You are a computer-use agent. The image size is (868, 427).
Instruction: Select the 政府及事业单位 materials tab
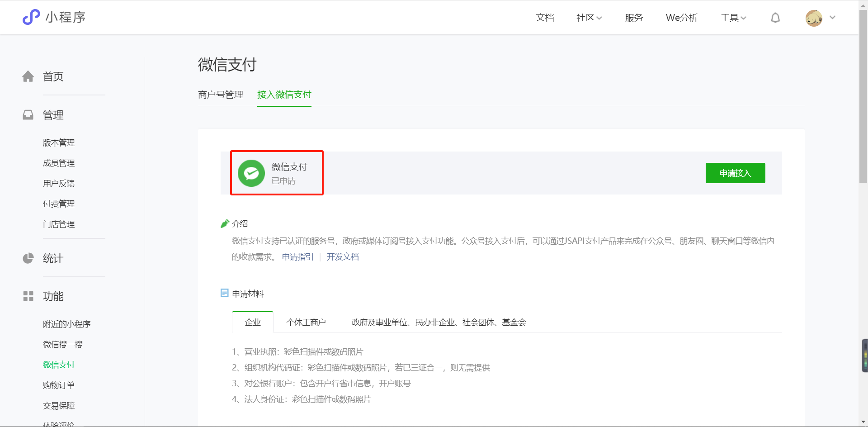coord(439,322)
